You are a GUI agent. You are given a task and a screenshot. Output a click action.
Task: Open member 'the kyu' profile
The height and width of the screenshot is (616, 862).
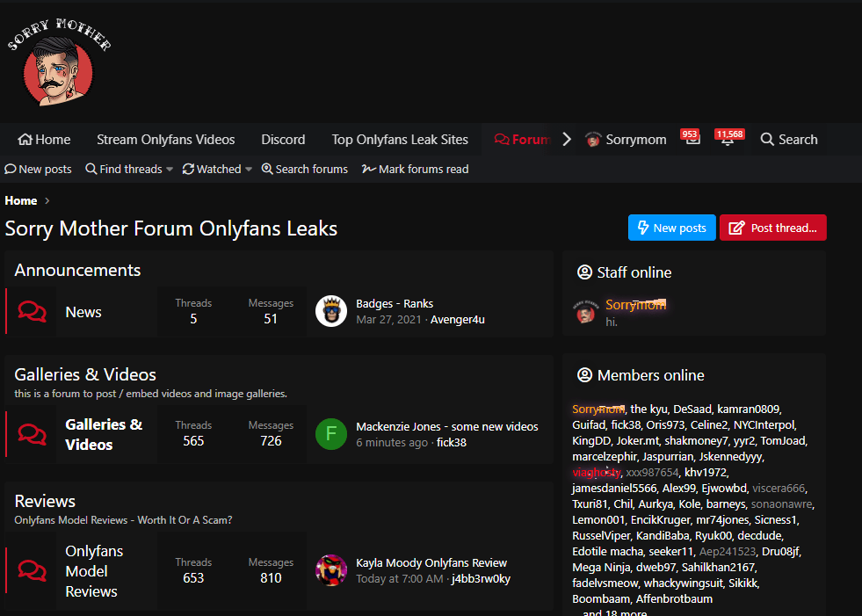[648, 409]
